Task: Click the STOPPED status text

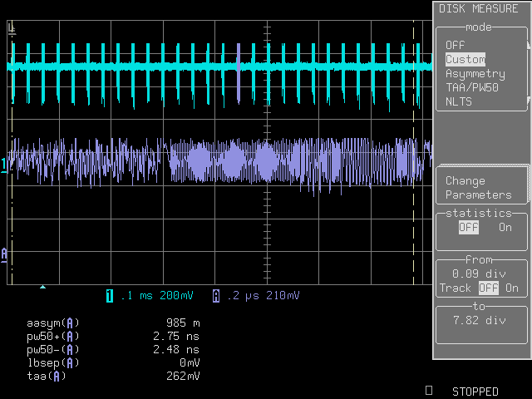Action: pyautogui.click(x=475, y=392)
